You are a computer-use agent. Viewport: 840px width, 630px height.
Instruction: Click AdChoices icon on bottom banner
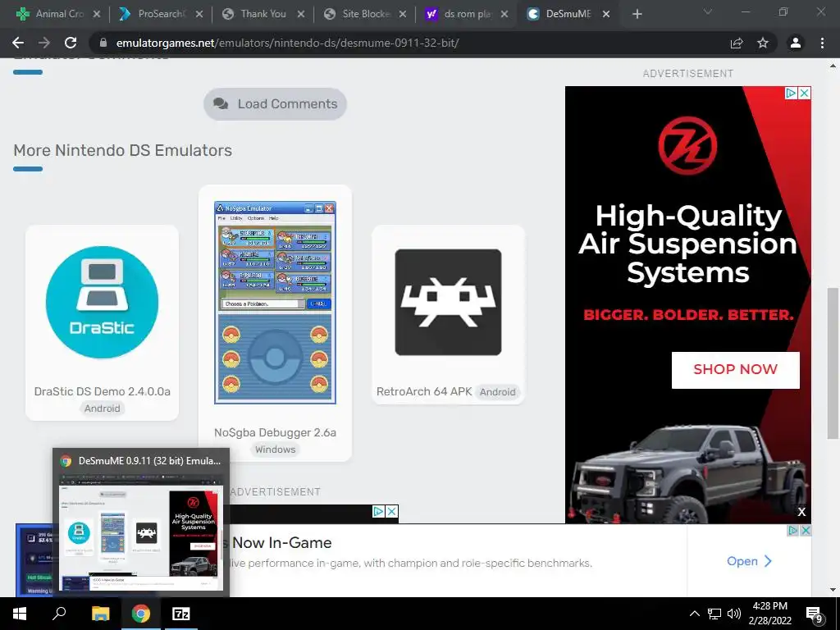793,531
